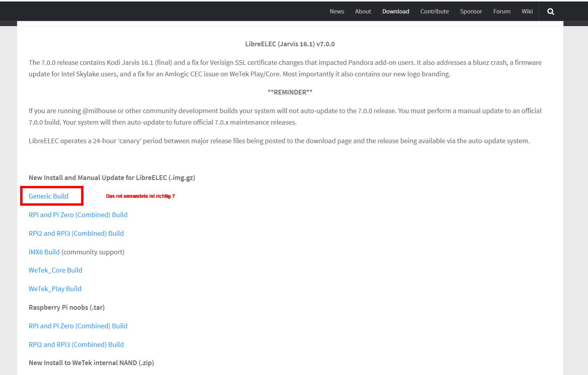Image resolution: width=588 pixels, height=375 pixels.
Task: Download RPi and Pi Zero build under .img.gz
Action: pyautogui.click(x=78, y=215)
